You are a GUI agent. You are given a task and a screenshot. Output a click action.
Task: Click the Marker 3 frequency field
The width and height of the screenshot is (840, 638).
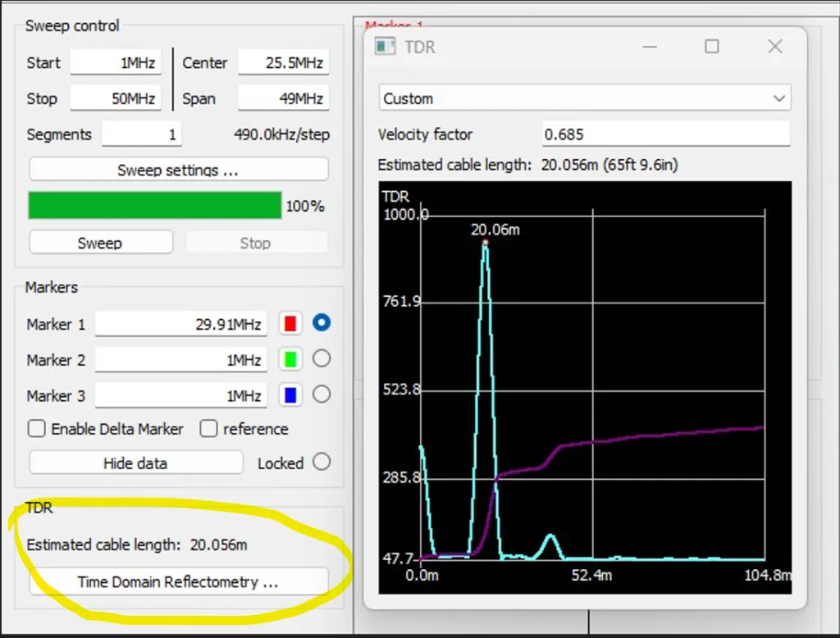point(181,395)
